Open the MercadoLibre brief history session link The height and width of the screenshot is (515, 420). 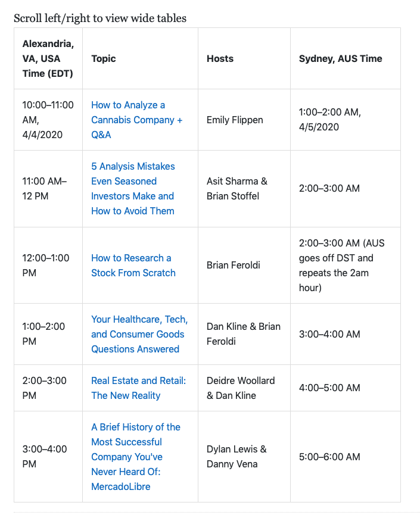coord(135,457)
